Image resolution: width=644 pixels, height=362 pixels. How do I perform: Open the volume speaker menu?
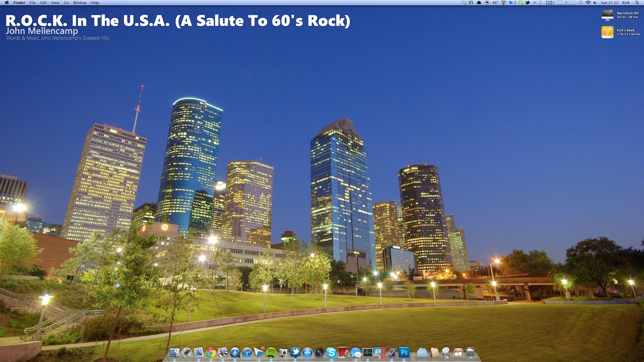click(595, 3)
